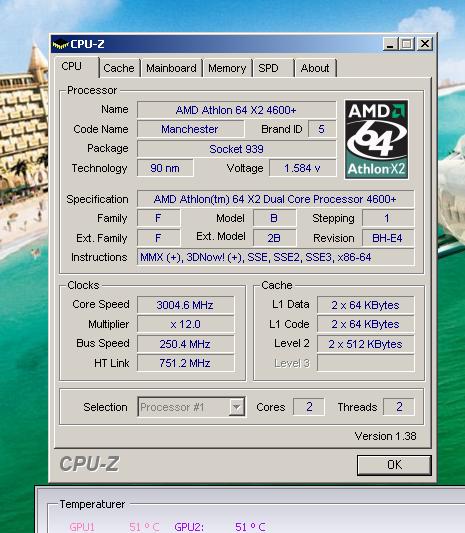
Task: Close the CPU-Z window
Action: [425, 44]
